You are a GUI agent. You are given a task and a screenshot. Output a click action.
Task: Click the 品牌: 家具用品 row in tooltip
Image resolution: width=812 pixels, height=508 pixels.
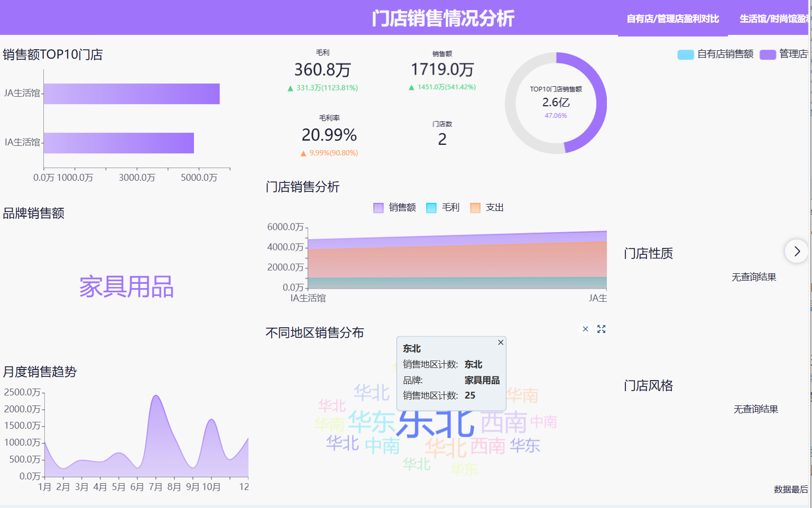(x=451, y=380)
